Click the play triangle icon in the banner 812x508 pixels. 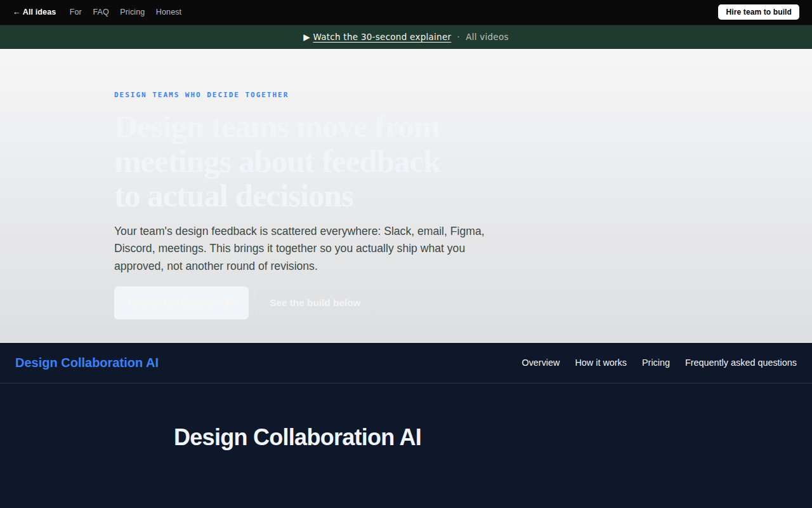tap(307, 37)
